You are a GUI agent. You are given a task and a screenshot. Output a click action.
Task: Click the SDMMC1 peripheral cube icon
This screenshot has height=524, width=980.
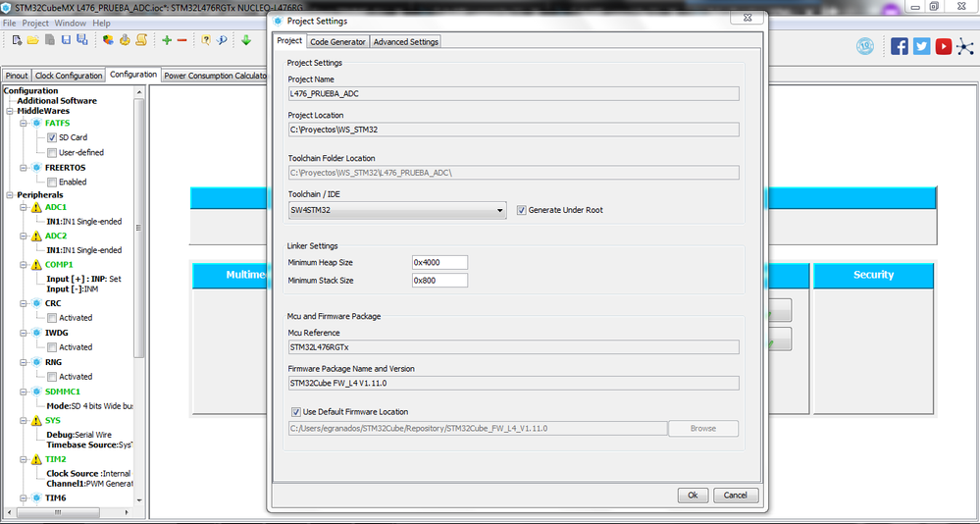click(x=36, y=392)
